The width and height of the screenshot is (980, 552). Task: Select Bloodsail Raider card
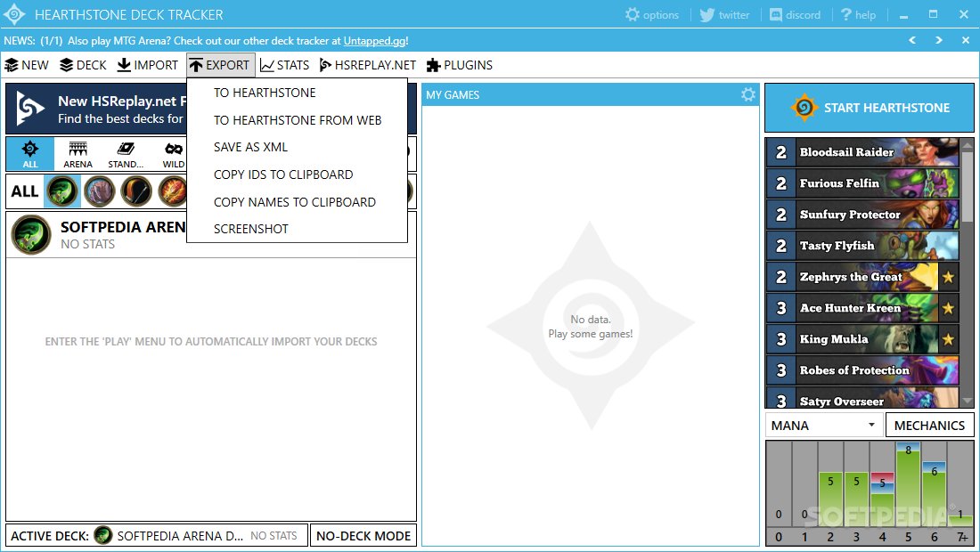click(x=862, y=151)
